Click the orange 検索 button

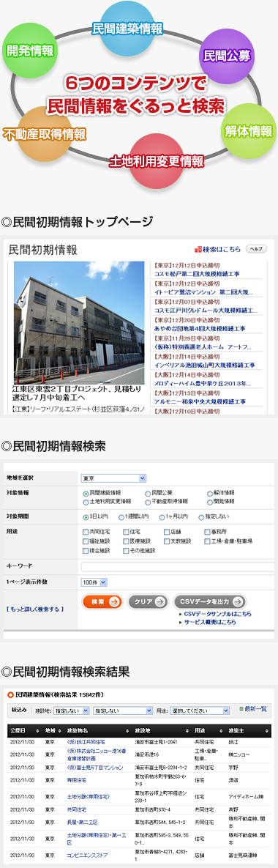102,602
